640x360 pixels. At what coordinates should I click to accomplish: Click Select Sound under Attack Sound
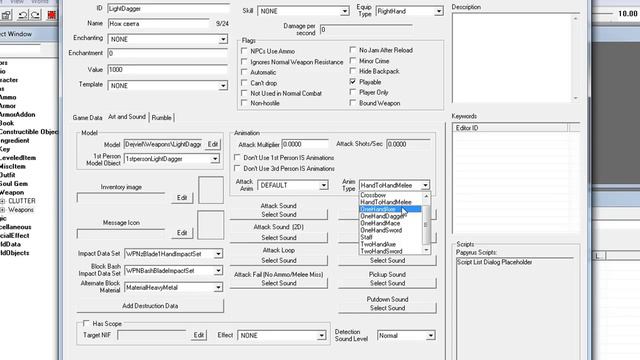coord(279,214)
